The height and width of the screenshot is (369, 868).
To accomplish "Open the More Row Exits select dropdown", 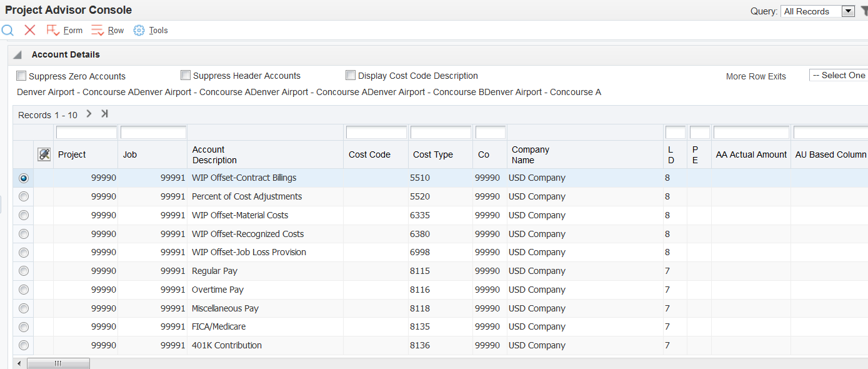I will 839,75.
